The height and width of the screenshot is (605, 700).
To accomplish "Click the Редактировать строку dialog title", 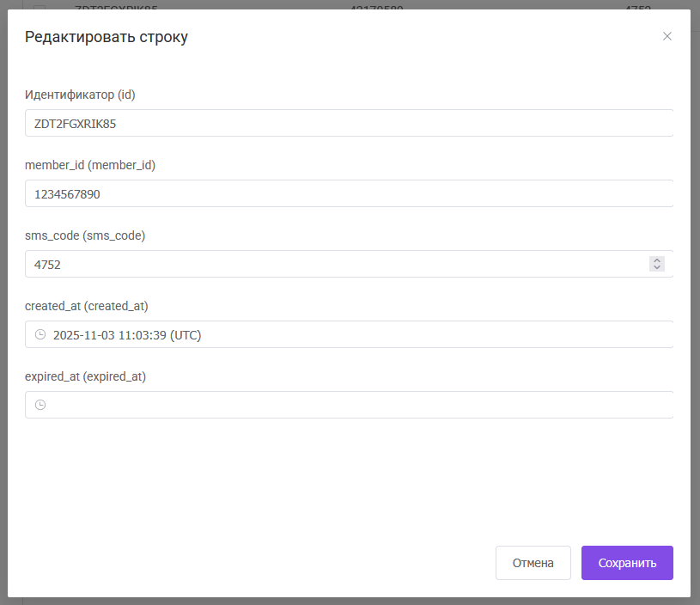I will (107, 37).
